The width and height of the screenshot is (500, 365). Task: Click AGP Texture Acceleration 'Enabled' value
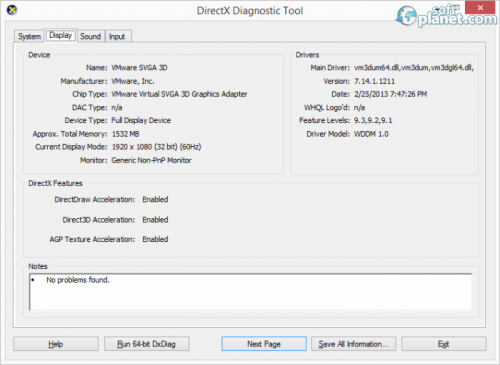pos(155,239)
